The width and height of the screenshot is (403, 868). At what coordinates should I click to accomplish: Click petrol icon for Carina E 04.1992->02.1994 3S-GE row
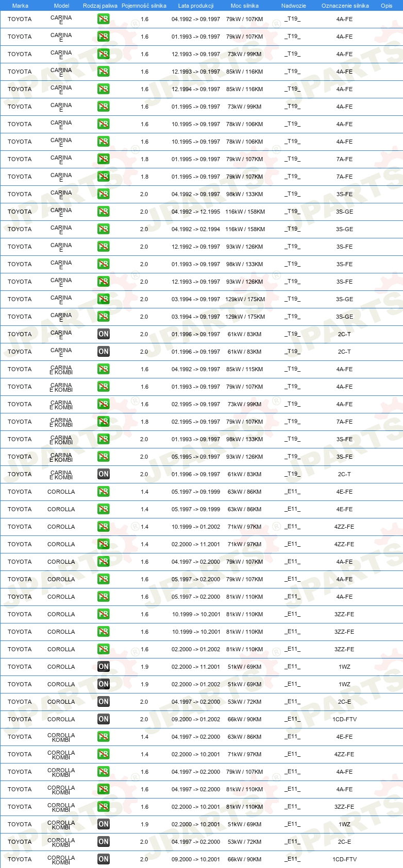104,229
